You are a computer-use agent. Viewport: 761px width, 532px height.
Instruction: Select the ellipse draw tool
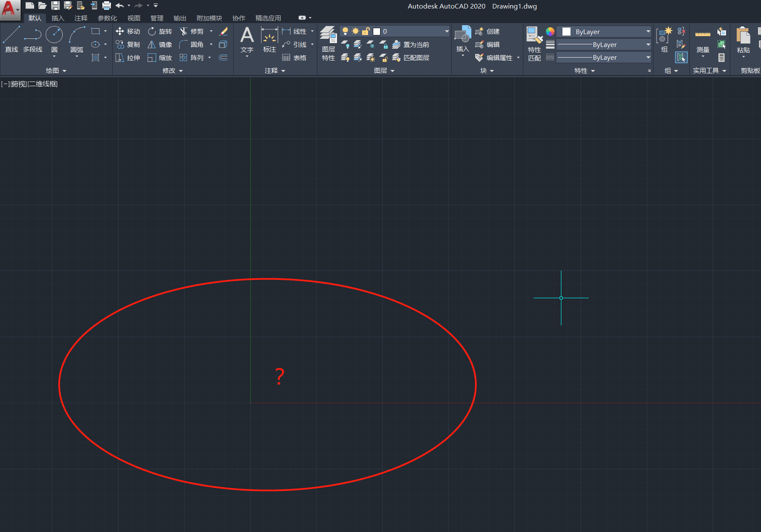coord(96,44)
